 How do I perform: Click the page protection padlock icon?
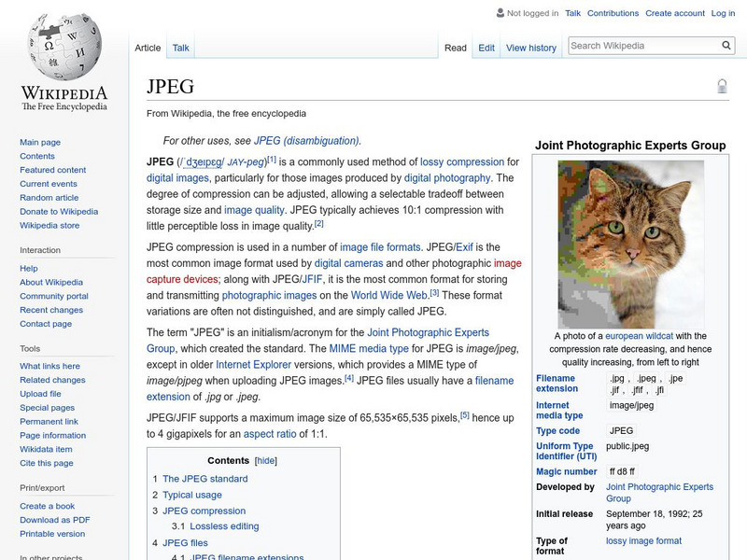point(722,86)
